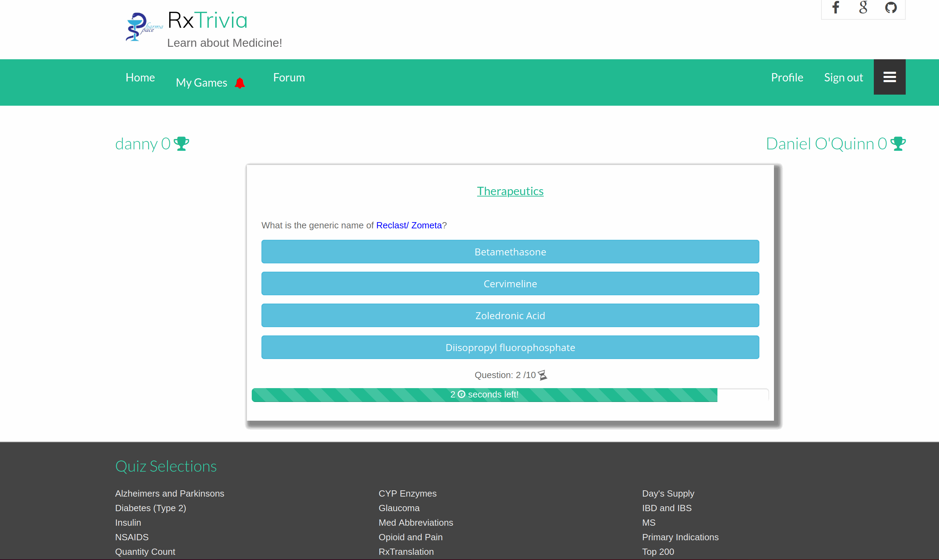Expand the hamburger menu button

889,77
